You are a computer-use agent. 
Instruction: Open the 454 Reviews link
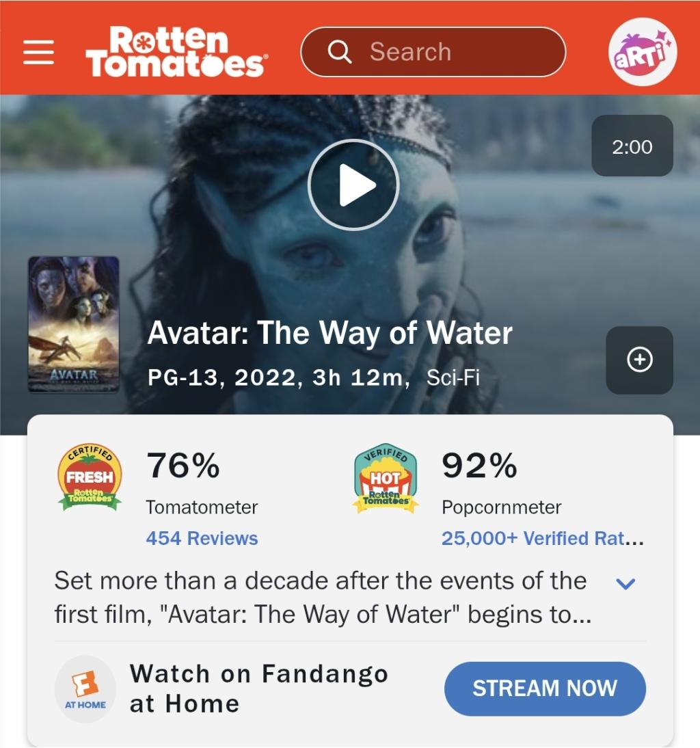pyautogui.click(x=202, y=538)
